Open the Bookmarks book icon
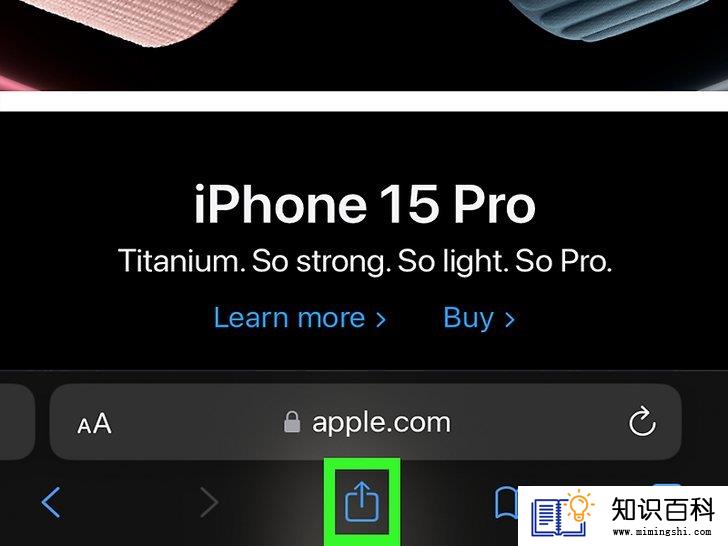The image size is (728, 546). (506, 502)
